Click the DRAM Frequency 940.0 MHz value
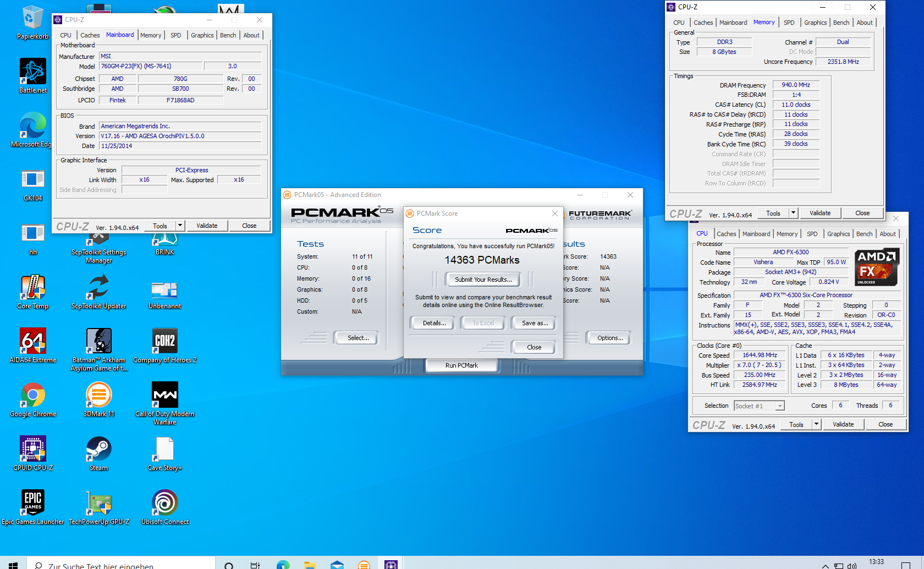This screenshot has height=569, width=924. point(796,85)
